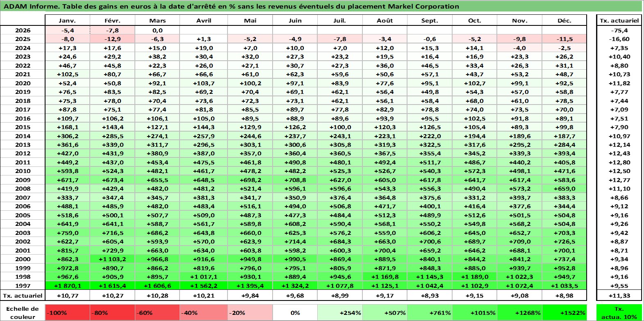The width and height of the screenshot is (644, 321).
Task: Click the Echelle de couleur legend label
Action: tap(23, 313)
